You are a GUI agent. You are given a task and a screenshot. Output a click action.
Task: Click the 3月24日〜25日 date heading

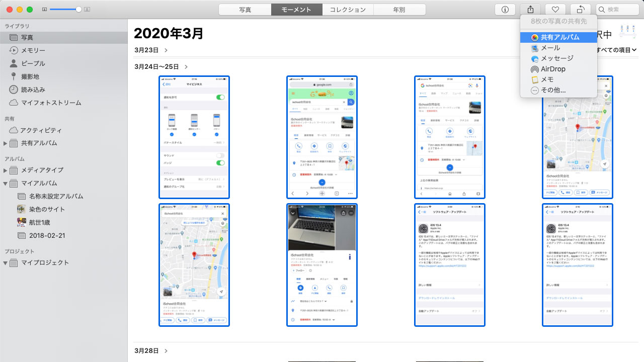tap(156, 67)
